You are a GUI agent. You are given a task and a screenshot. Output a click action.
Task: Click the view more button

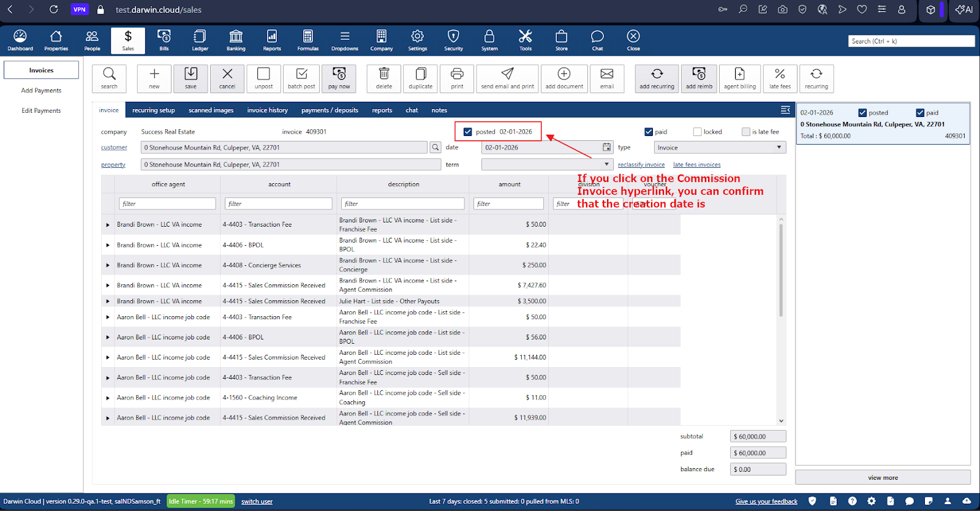[x=883, y=478]
